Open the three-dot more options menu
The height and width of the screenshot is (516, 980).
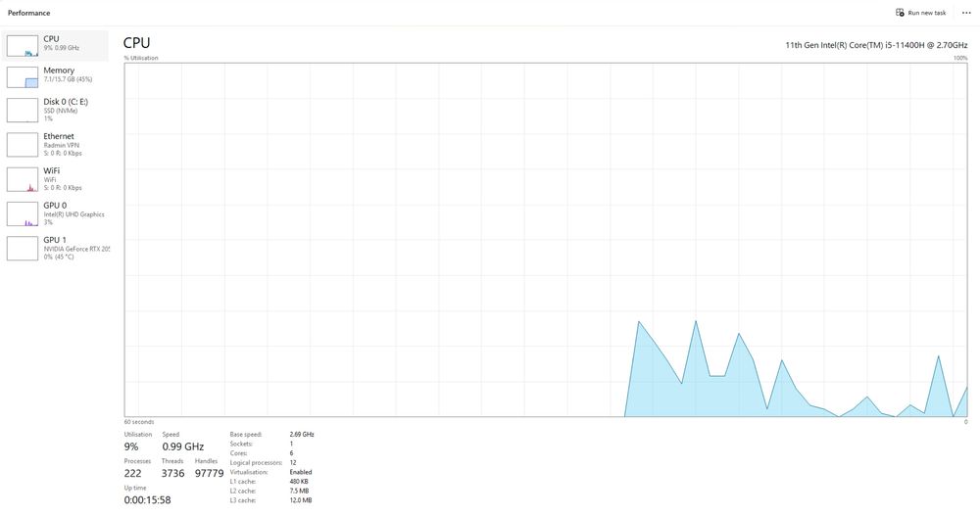966,13
